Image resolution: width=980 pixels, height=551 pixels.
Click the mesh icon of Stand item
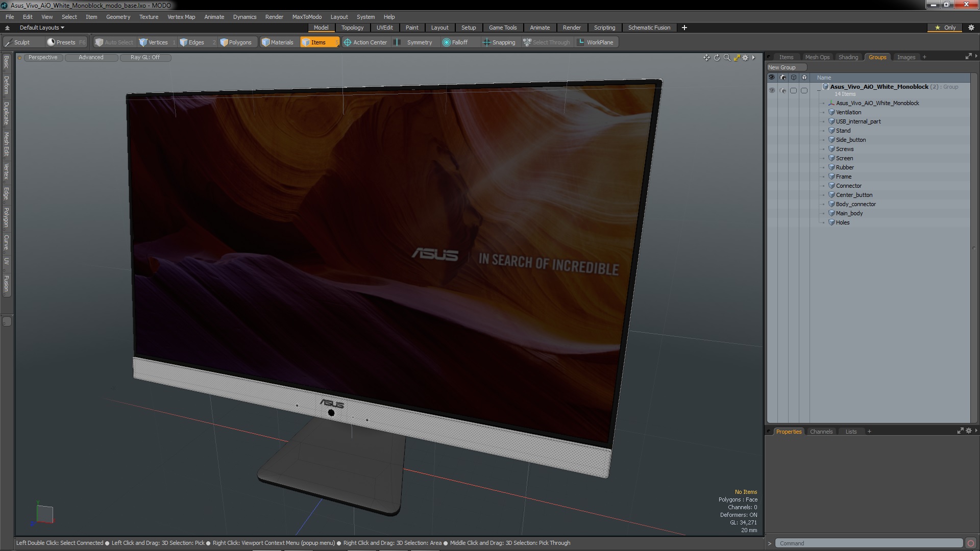click(x=831, y=131)
